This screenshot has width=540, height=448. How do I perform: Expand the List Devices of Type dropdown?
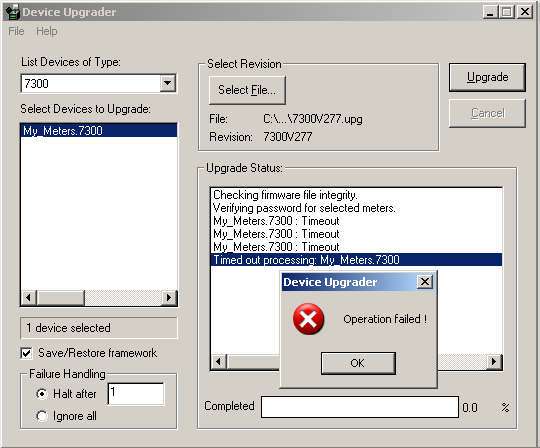(168, 83)
